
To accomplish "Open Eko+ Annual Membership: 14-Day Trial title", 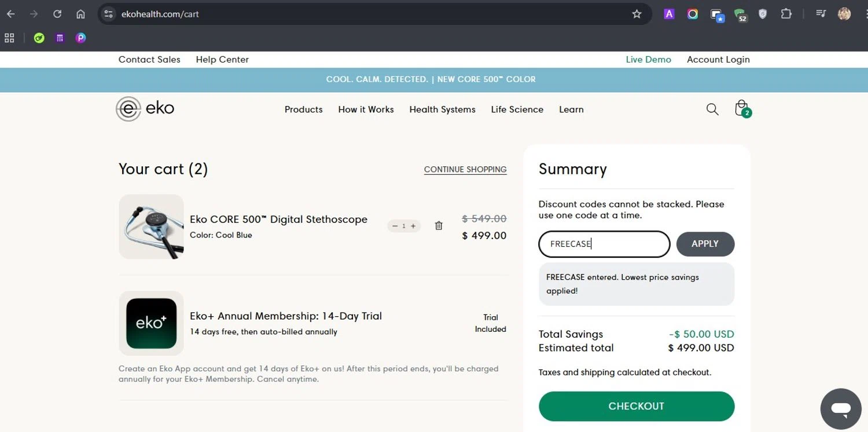I will [286, 316].
